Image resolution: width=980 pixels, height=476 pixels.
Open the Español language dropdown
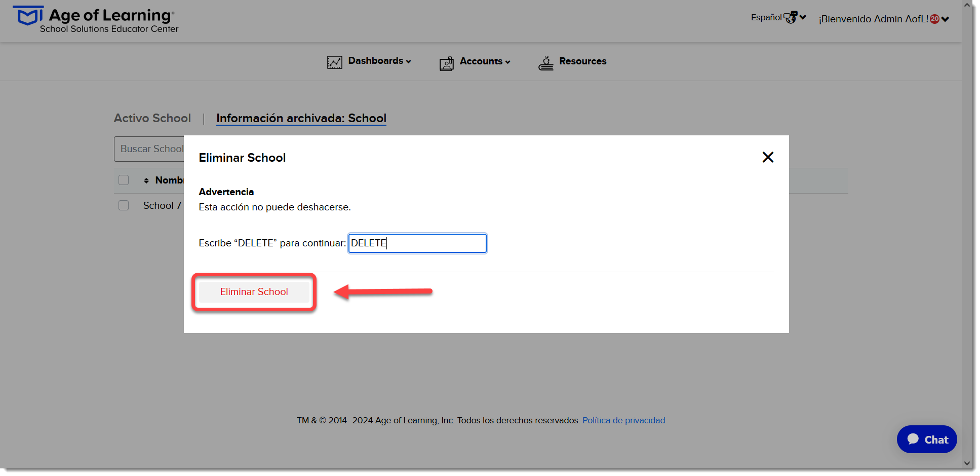coord(778,17)
